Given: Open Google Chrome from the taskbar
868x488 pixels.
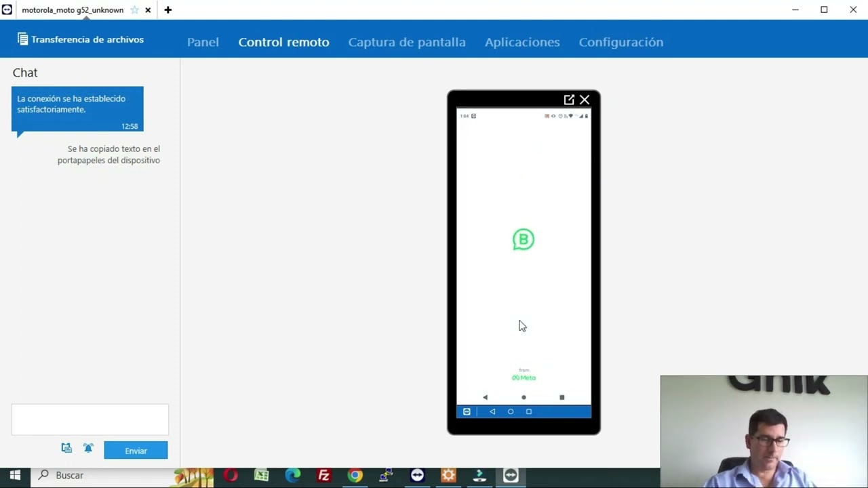Looking at the screenshot, I should click(x=355, y=476).
